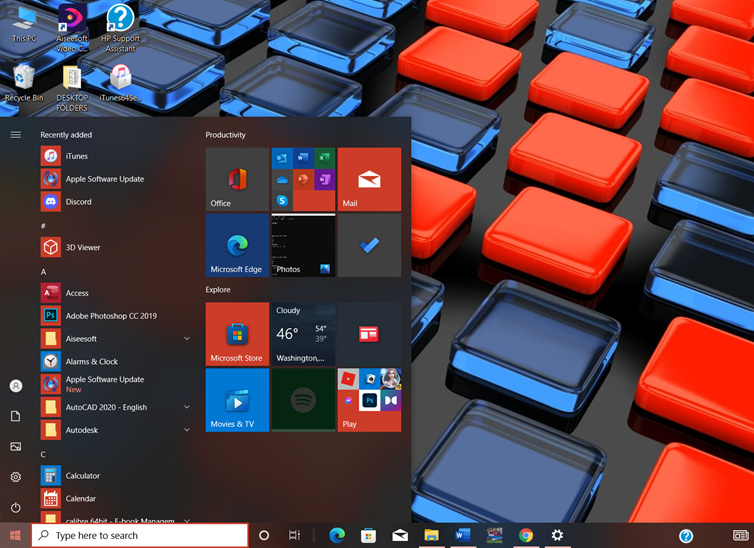Open Google Chrome from taskbar
This screenshot has height=548, width=754.
[526, 535]
